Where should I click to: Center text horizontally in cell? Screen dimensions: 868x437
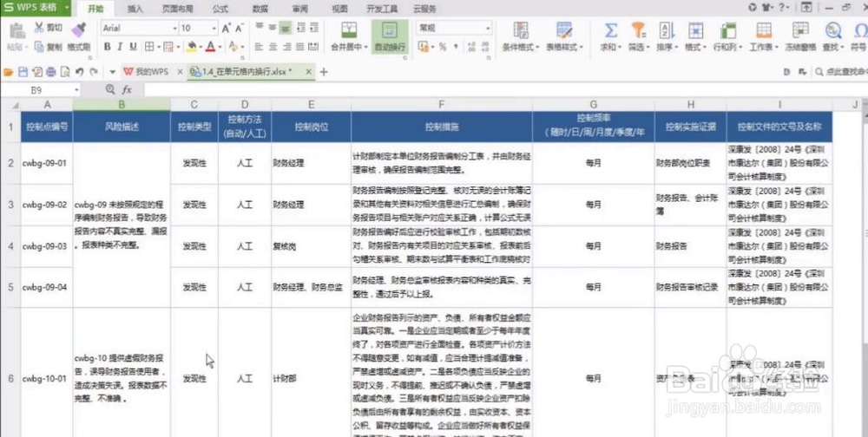pyautogui.click(x=273, y=47)
